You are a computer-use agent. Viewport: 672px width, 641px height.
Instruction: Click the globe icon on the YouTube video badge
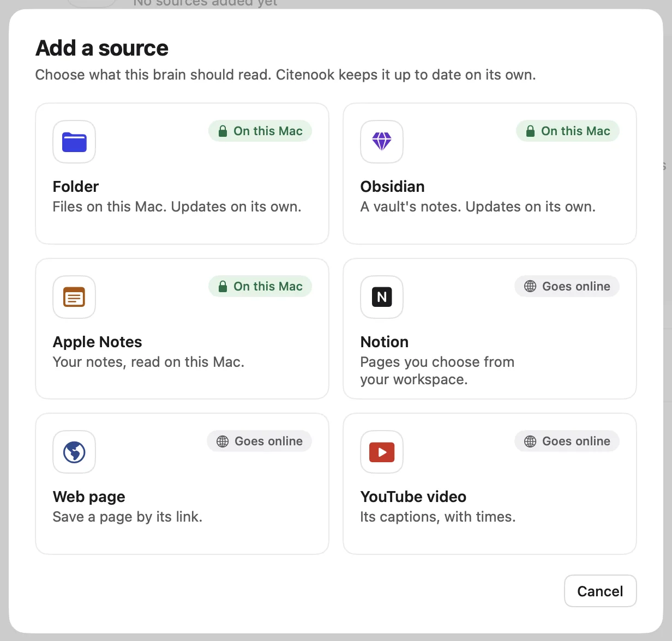pyautogui.click(x=530, y=442)
